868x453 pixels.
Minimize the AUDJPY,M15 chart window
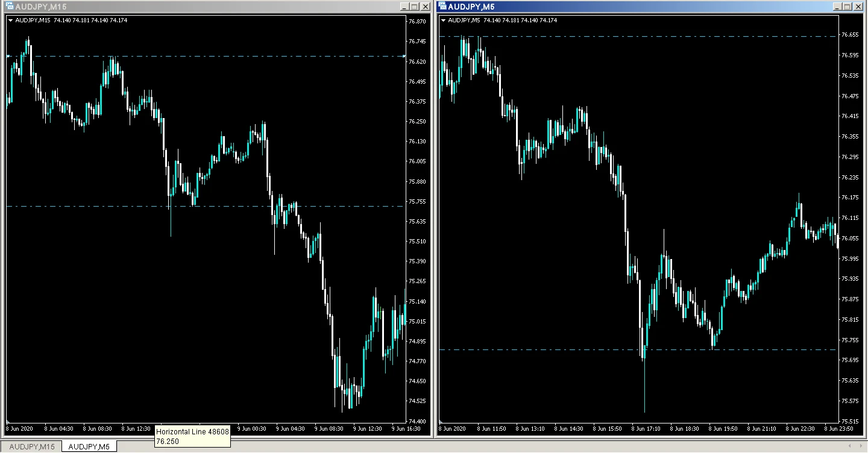(x=404, y=7)
